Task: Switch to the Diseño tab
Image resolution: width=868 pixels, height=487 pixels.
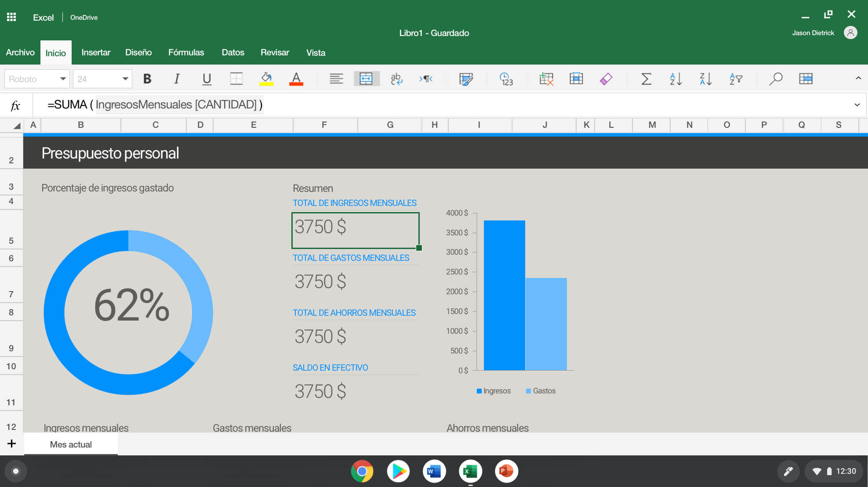Action: (138, 52)
